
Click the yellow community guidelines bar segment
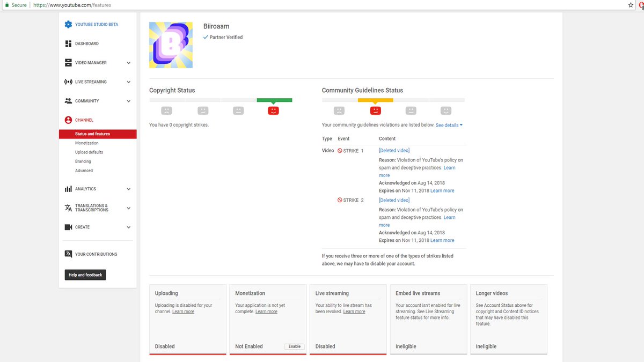[375, 100]
